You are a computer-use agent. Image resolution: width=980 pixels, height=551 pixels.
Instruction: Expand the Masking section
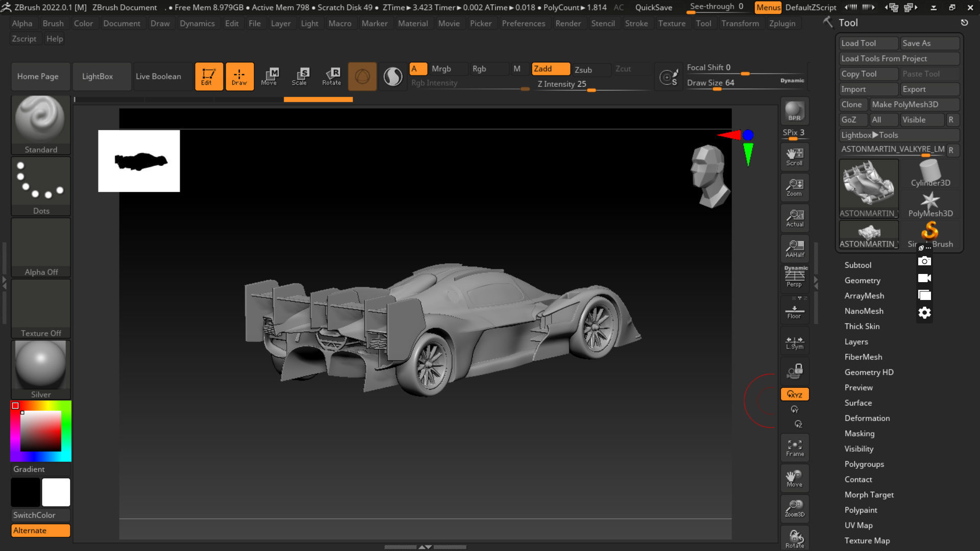[860, 433]
